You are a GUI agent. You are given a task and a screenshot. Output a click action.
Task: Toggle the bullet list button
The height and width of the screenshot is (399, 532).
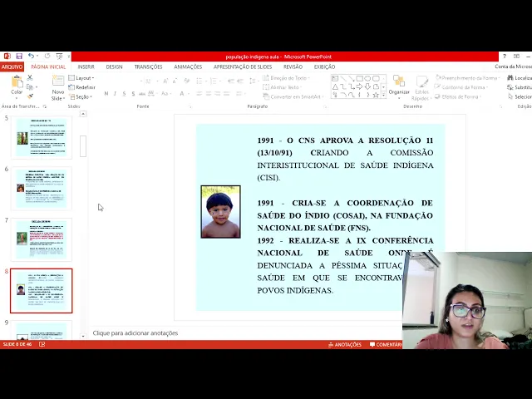click(x=199, y=81)
